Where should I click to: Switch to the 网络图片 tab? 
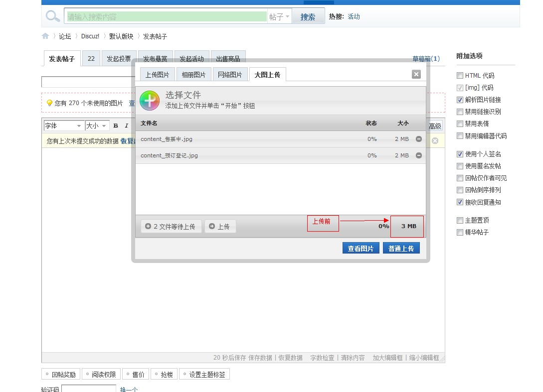[230, 74]
